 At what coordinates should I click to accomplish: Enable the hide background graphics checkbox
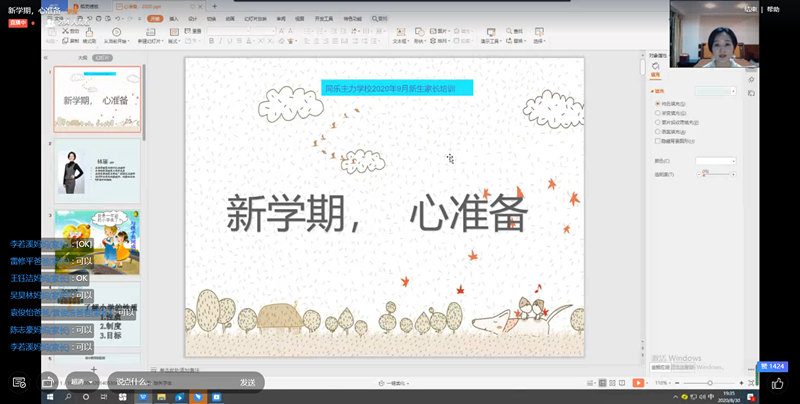coord(656,141)
